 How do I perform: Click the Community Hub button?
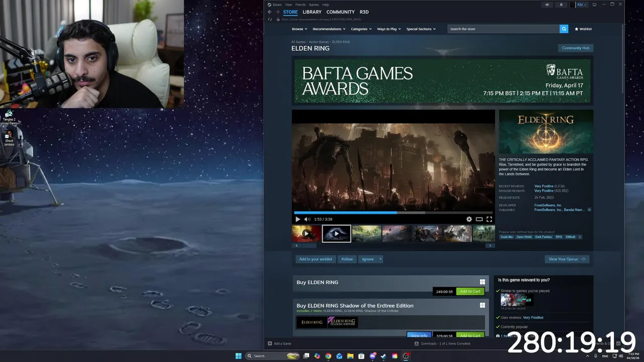(576, 48)
